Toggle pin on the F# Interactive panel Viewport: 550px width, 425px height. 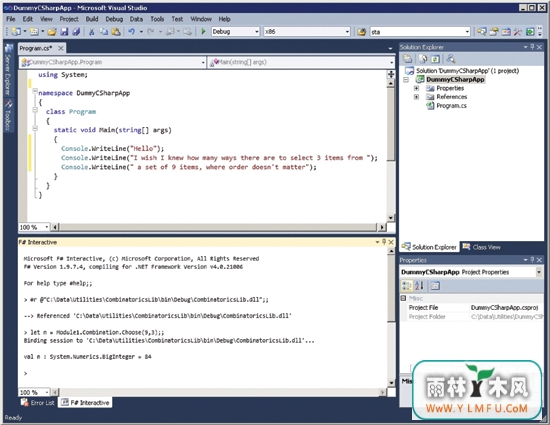pyautogui.click(x=384, y=242)
